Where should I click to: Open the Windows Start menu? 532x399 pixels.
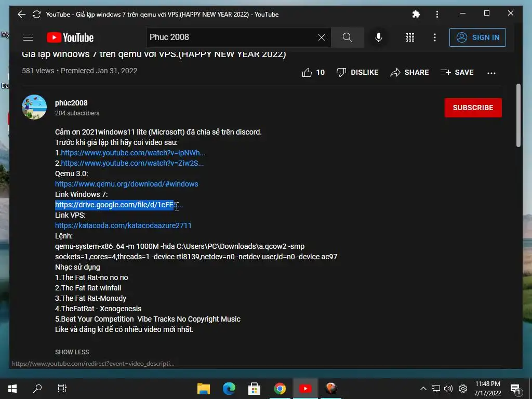[12, 389]
